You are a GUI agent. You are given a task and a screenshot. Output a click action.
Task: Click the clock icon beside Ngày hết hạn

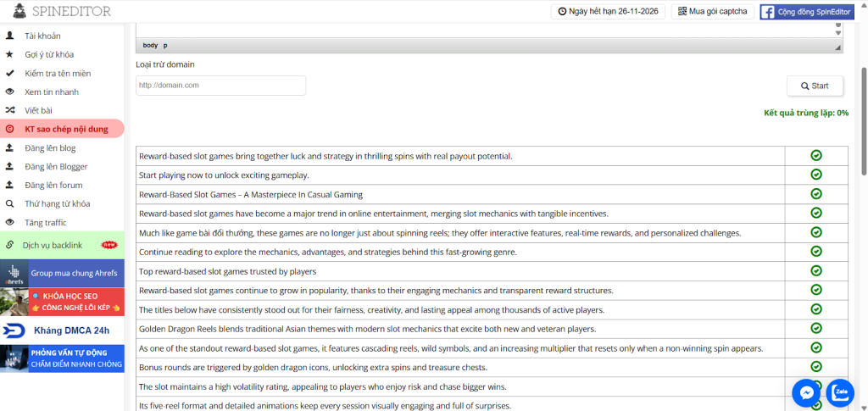(563, 12)
